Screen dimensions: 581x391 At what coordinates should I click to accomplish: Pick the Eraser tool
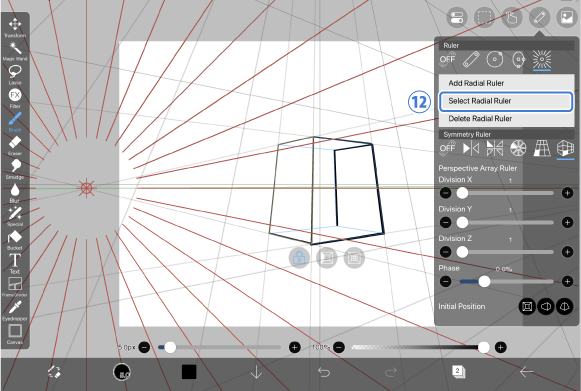(15, 145)
